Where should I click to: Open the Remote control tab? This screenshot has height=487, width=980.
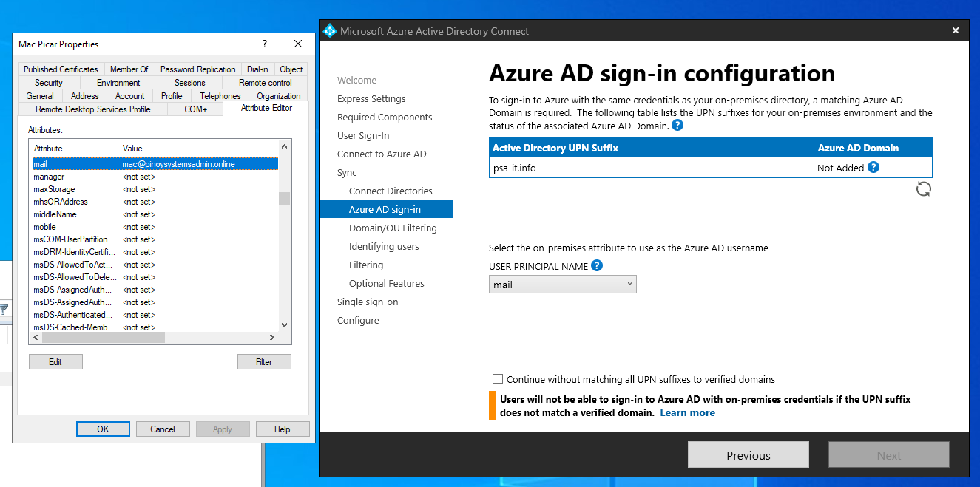pos(266,83)
